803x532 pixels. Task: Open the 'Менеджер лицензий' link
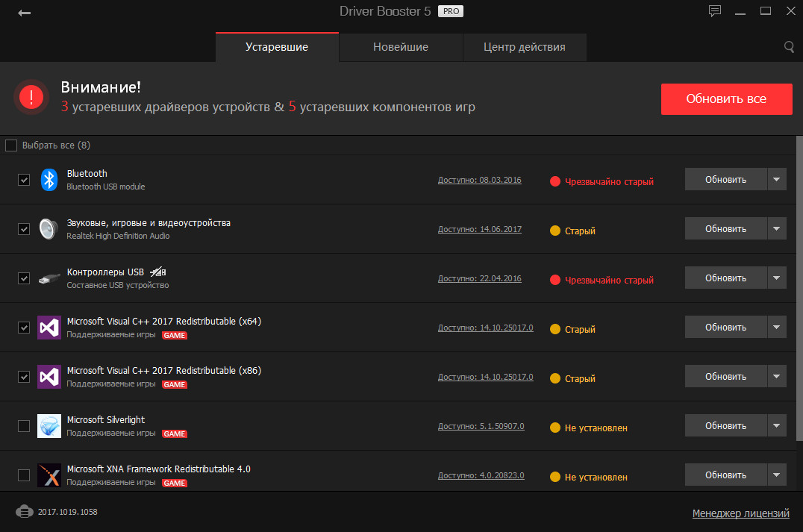740,513
